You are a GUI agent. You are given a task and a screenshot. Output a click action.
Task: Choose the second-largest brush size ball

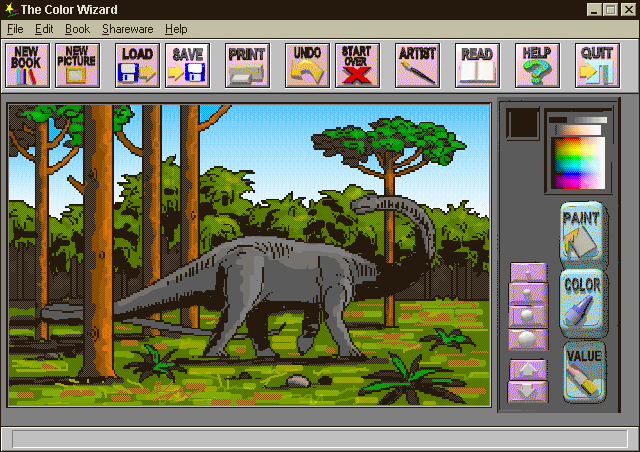pos(528,316)
